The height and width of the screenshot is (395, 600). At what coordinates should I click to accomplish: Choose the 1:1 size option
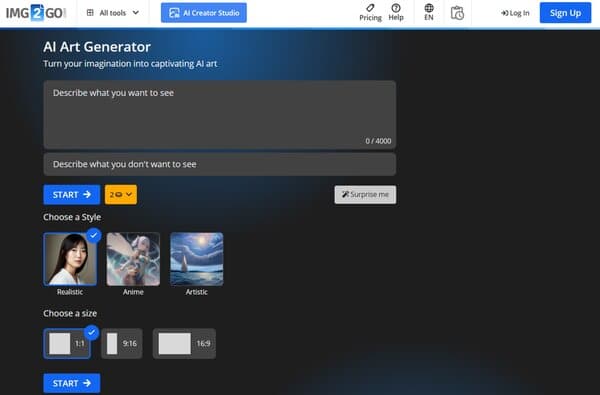point(67,343)
